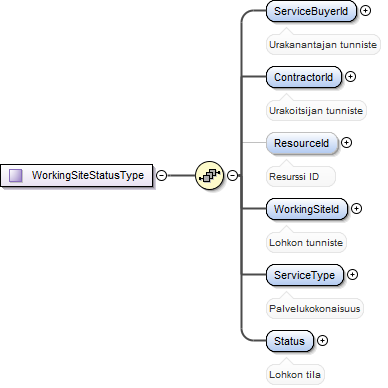The width and height of the screenshot is (388, 388).
Task: Expand the WorkingSiteId plus icon
Action: pyautogui.click(x=356, y=209)
